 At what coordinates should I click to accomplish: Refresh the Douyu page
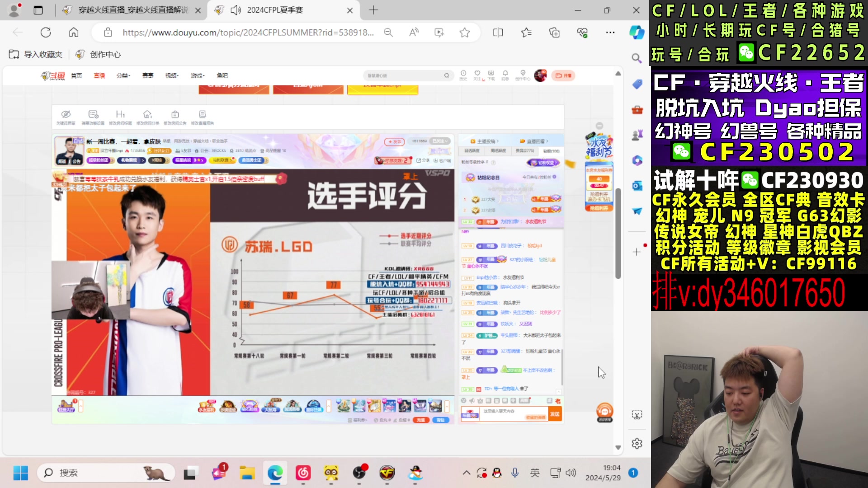(x=46, y=33)
